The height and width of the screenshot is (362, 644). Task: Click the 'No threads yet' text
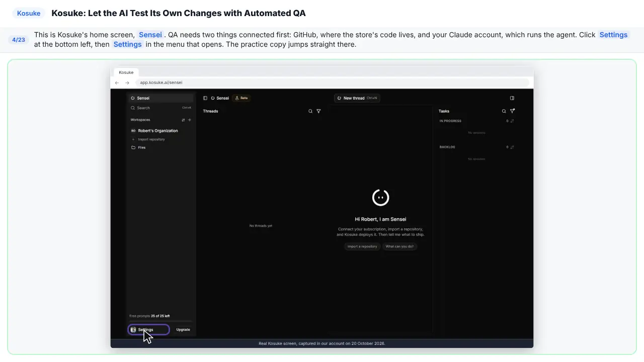pos(261,226)
